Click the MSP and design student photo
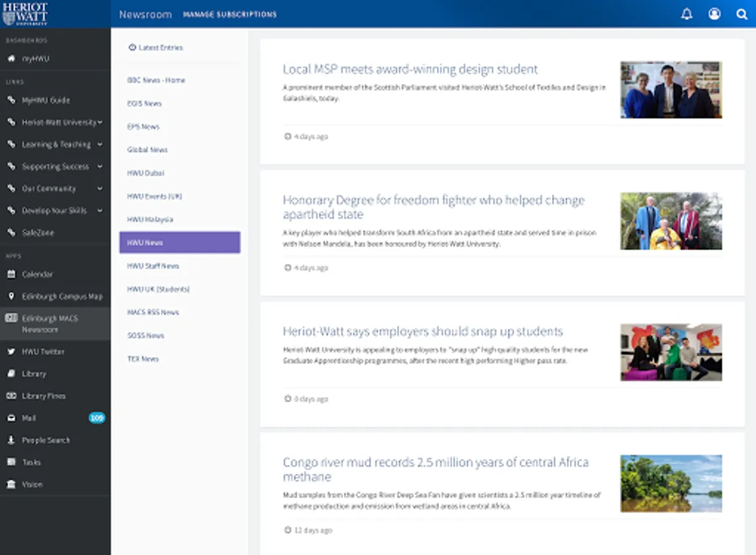The height and width of the screenshot is (555, 756). (x=671, y=89)
